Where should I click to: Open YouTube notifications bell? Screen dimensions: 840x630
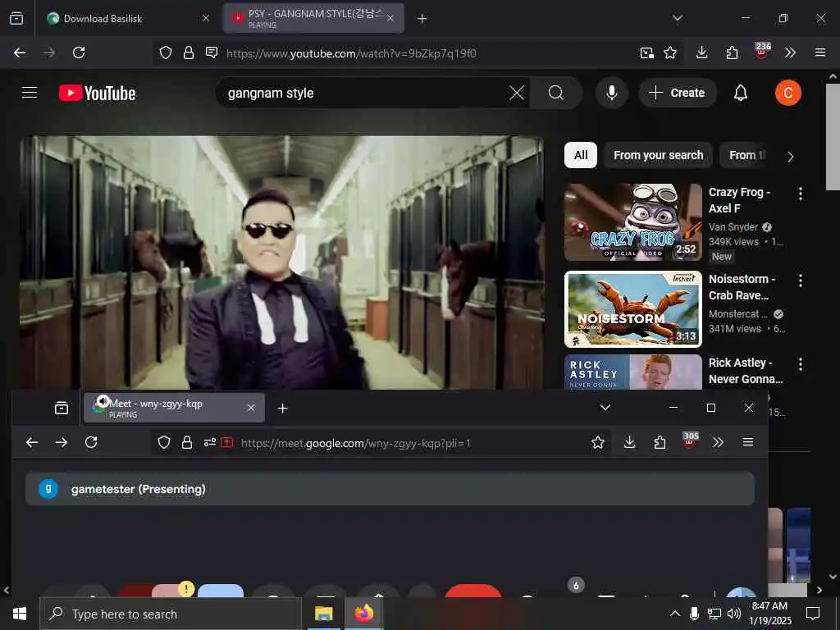(x=741, y=94)
